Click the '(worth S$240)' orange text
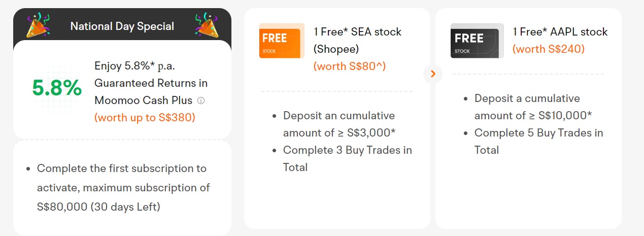Screen dimensions: 644x236 pyautogui.click(x=549, y=49)
